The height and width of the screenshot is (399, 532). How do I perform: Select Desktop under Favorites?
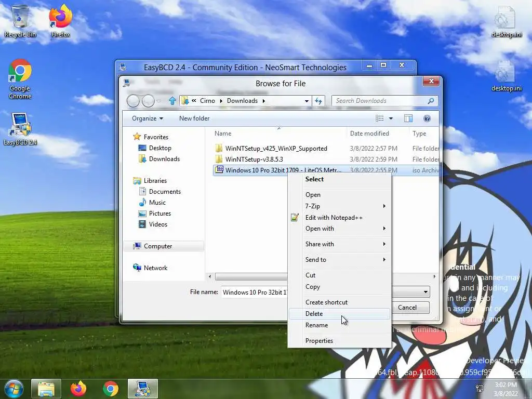point(155,148)
